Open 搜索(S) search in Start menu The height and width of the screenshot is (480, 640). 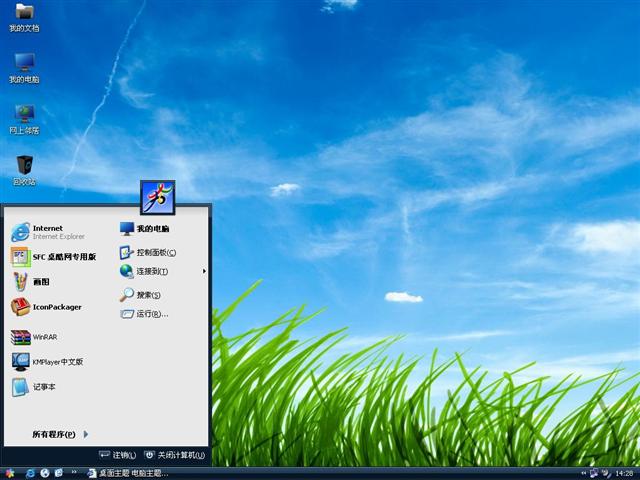click(140, 295)
